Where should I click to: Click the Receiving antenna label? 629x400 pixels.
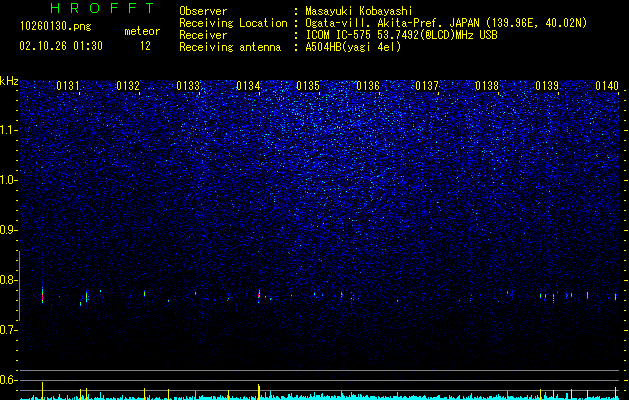tap(230, 47)
